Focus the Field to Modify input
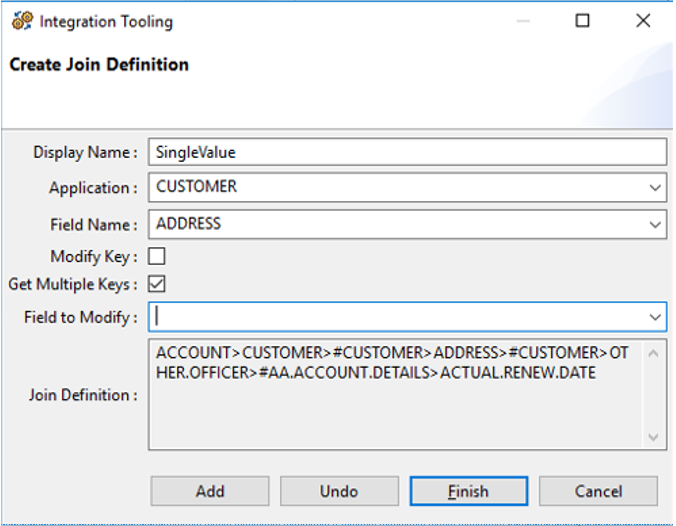 pos(396,317)
